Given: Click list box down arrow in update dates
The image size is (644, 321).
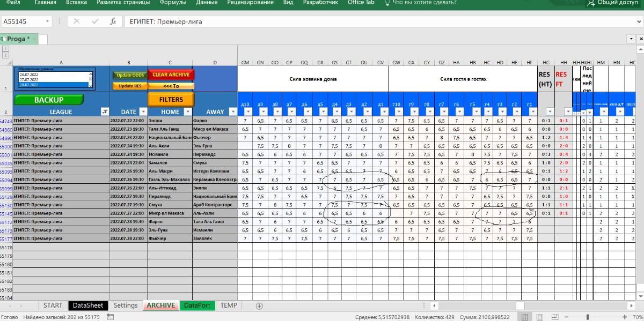Looking at the screenshot, I should [x=91, y=85].
